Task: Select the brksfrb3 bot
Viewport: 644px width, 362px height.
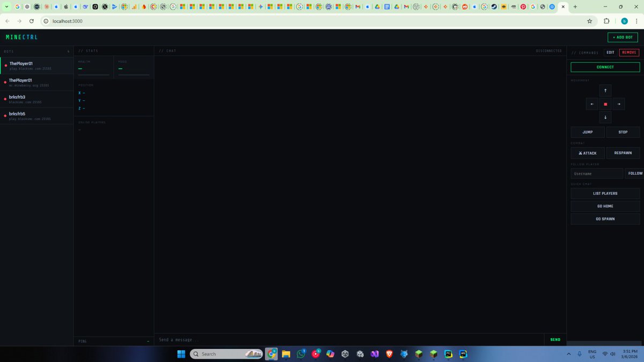Action: (36, 99)
